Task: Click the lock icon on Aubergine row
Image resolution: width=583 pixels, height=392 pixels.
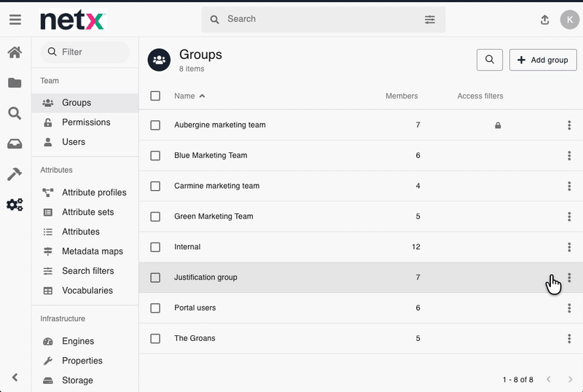Action: click(x=498, y=125)
